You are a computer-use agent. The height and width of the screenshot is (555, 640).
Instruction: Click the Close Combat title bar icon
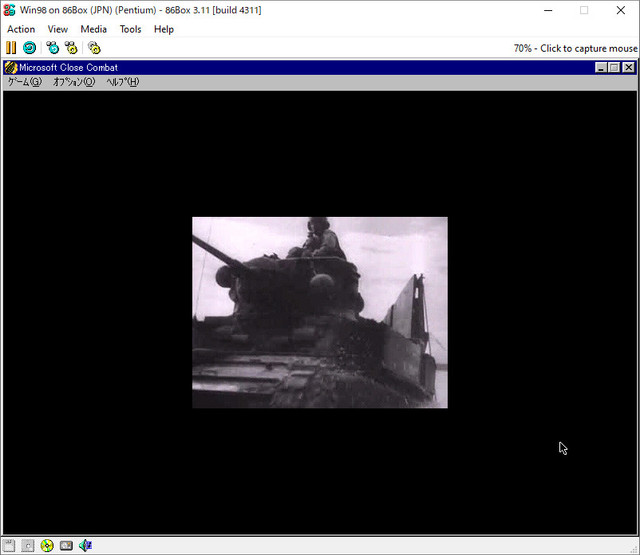click(11, 67)
